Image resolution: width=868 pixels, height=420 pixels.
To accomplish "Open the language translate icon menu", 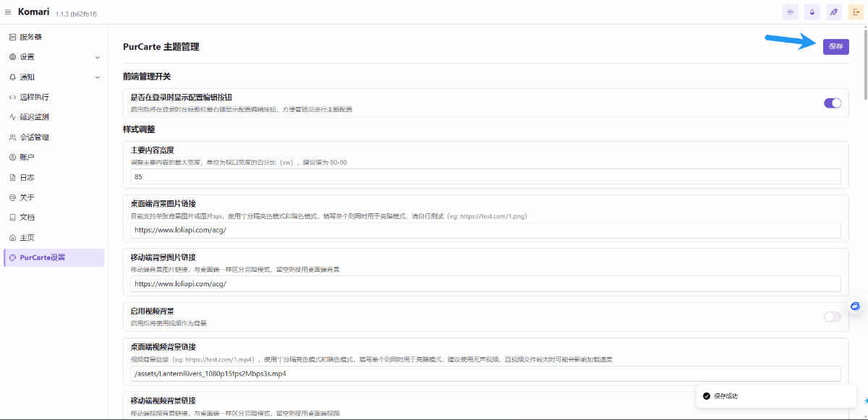I will 834,12.
